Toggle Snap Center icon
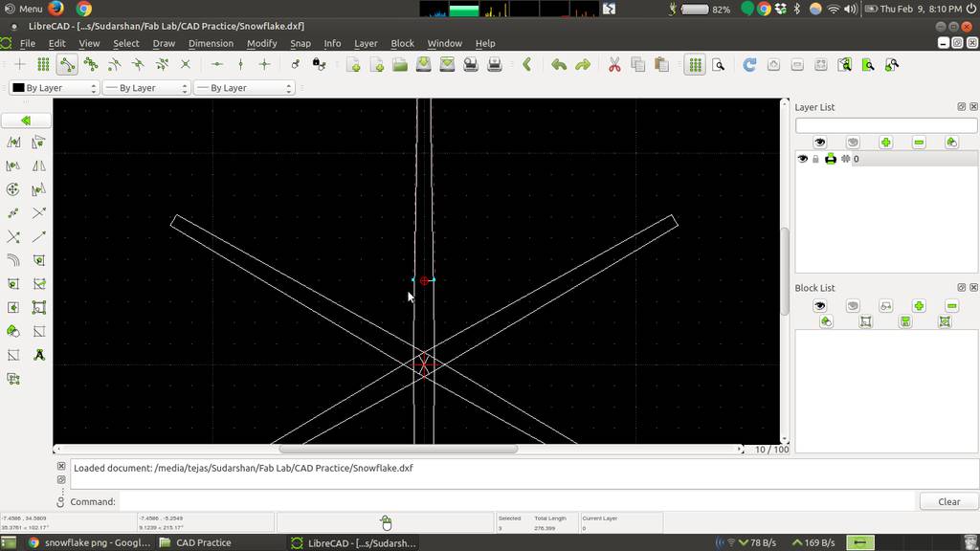The height and width of the screenshot is (551, 980). [x=115, y=64]
